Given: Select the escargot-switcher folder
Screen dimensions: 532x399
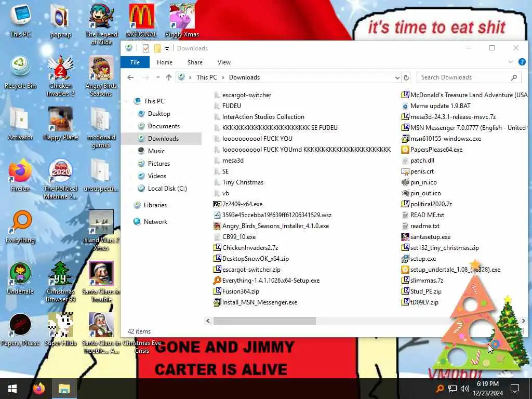Looking at the screenshot, I should (x=247, y=95).
